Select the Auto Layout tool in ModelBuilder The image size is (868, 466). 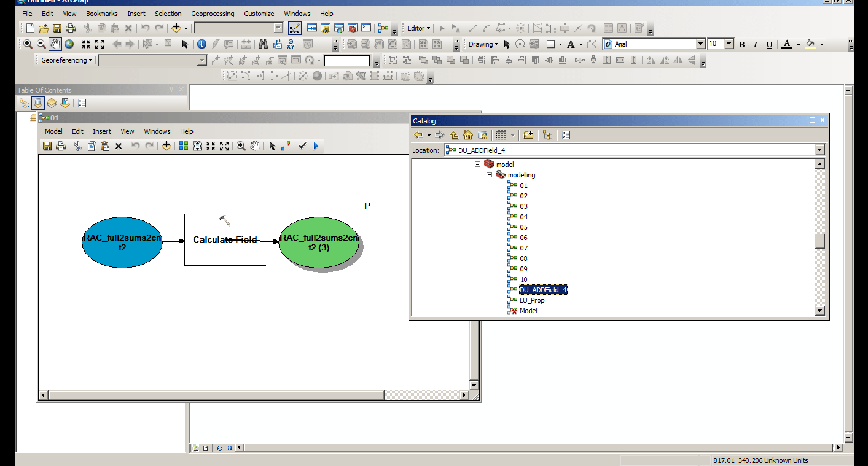[x=183, y=146]
